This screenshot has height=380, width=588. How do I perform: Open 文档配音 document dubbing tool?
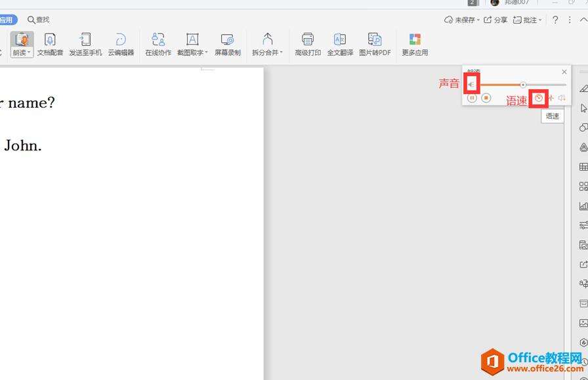(50, 45)
